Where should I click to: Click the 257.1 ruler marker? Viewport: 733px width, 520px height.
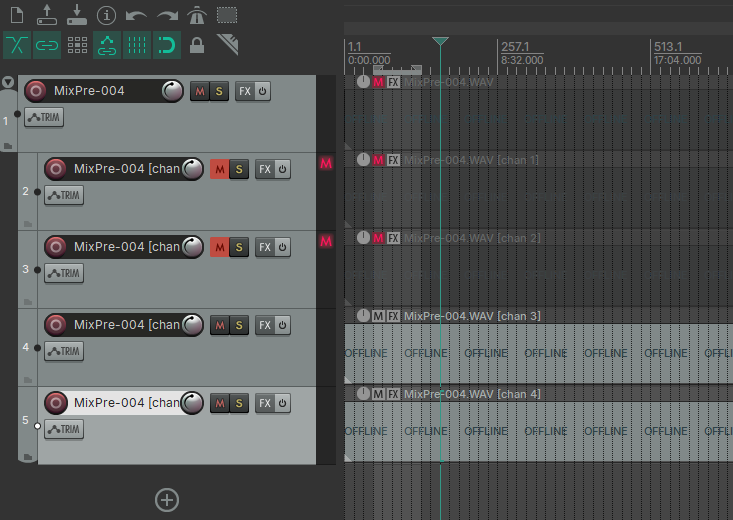pos(515,47)
